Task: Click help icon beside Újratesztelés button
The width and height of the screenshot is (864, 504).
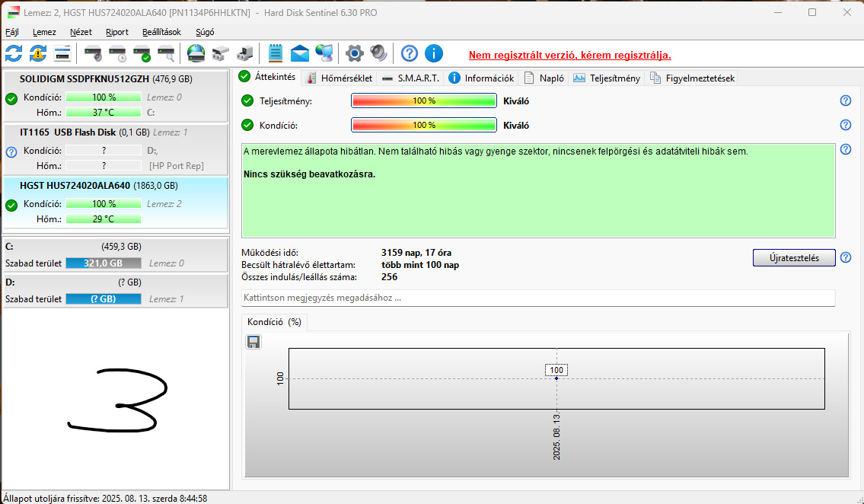Action: coord(845,257)
